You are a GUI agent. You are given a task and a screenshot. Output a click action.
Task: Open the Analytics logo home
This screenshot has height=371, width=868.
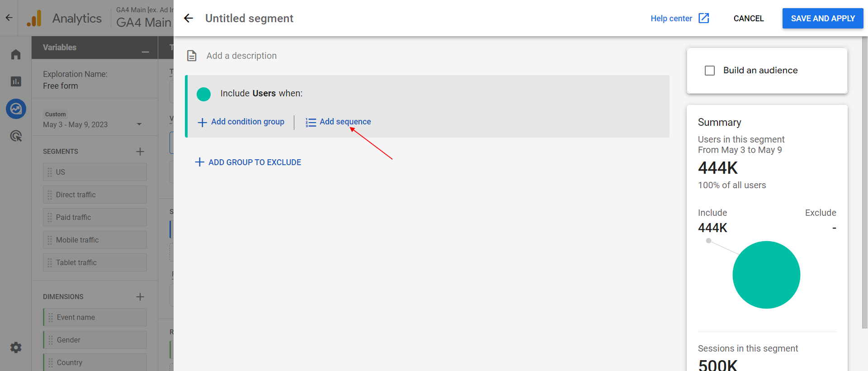pos(34,18)
